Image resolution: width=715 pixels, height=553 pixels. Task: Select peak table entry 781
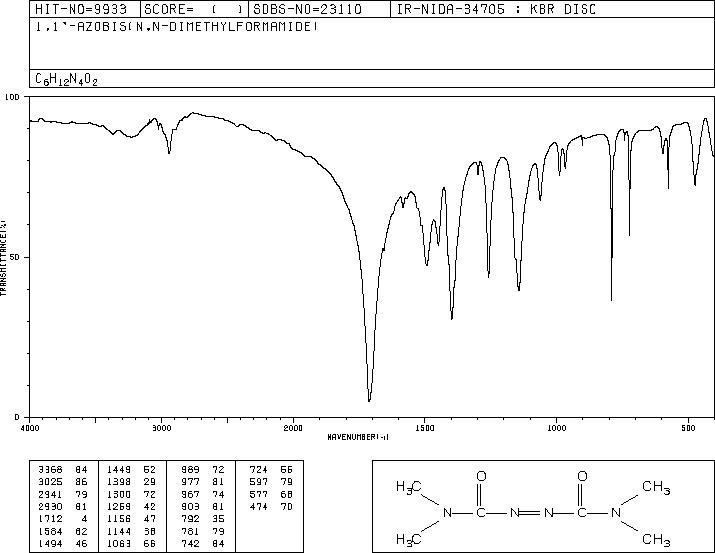click(x=202, y=531)
